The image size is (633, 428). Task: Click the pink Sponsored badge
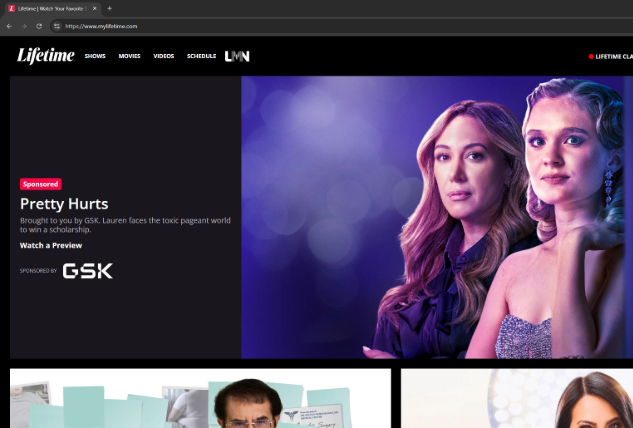point(41,184)
